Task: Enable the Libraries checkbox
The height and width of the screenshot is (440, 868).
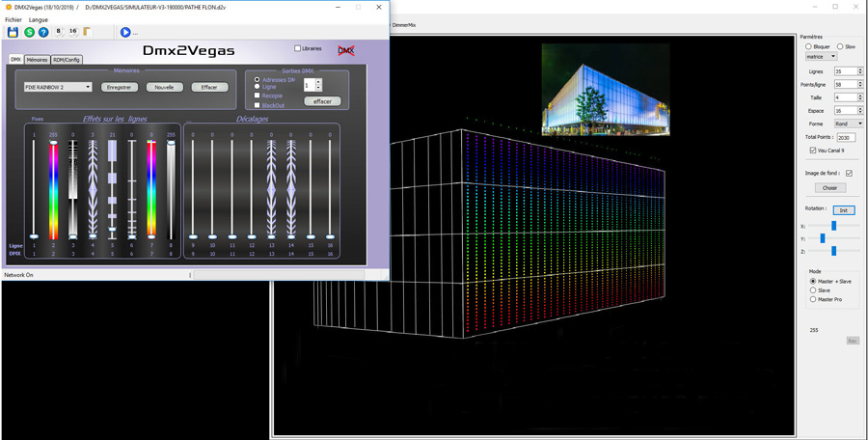Action: (x=298, y=49)
